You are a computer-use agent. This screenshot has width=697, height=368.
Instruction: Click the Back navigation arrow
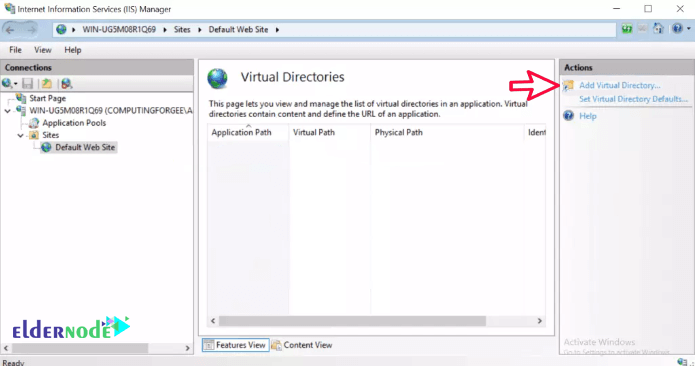click(10, 30)
